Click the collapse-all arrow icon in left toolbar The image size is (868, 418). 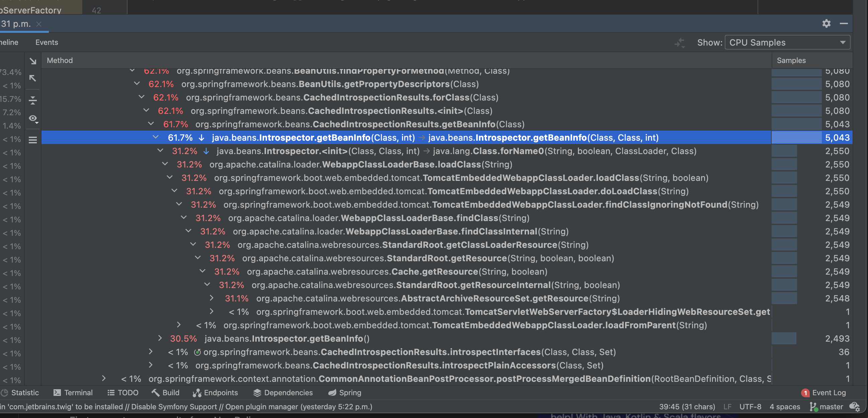point(33,78)
